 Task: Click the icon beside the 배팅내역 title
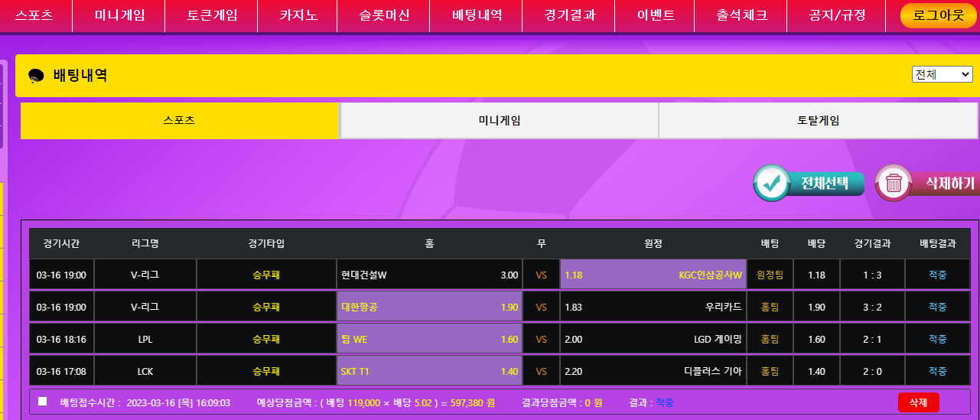[36, 76]
